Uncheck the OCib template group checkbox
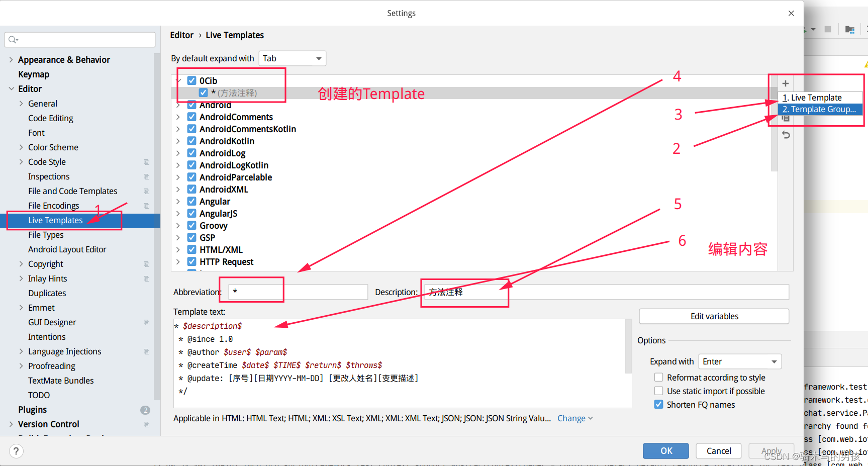 click(191, 80)
